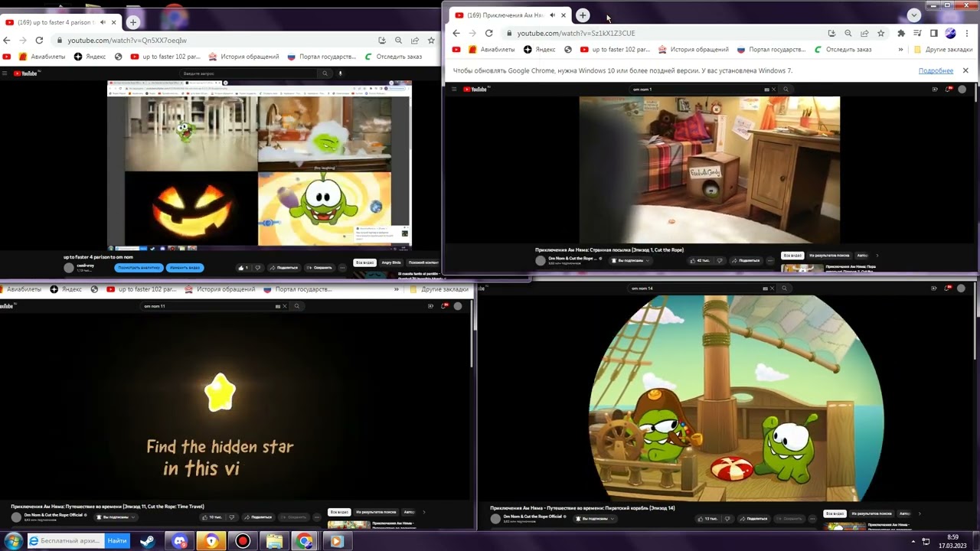Reload the page in the top-right Chrome window
Screen dimensions: 980x551
click(488, 33)
